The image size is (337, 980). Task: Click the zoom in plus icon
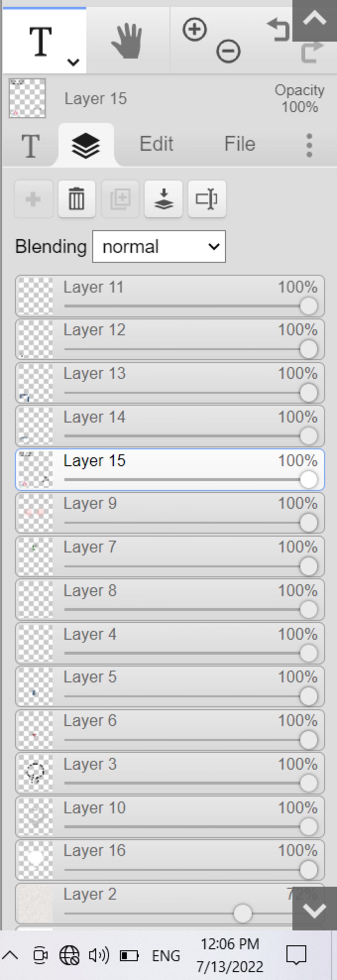194,29
